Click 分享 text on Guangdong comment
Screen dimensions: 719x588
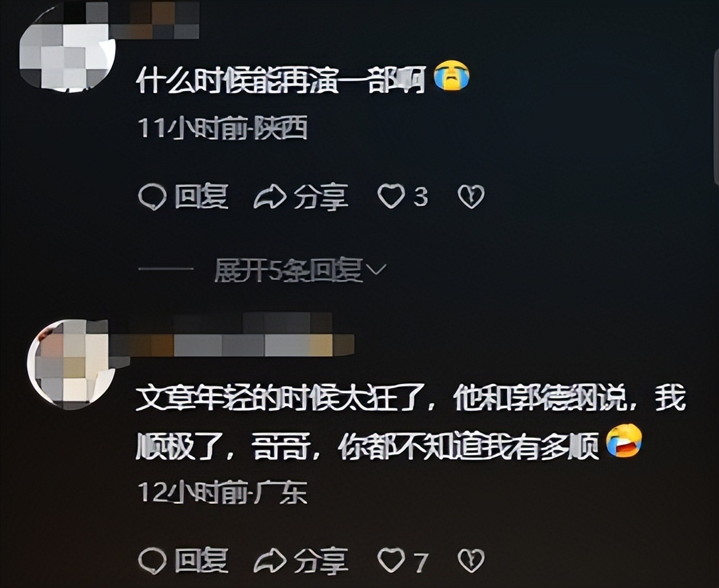click(321, 561)
